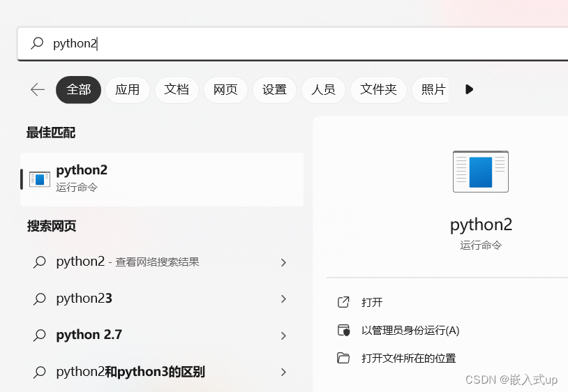The width and height of the screenshot is (568, 392).
Task: Click 运行命令 subtitle in preview pane
Action: 481,246
